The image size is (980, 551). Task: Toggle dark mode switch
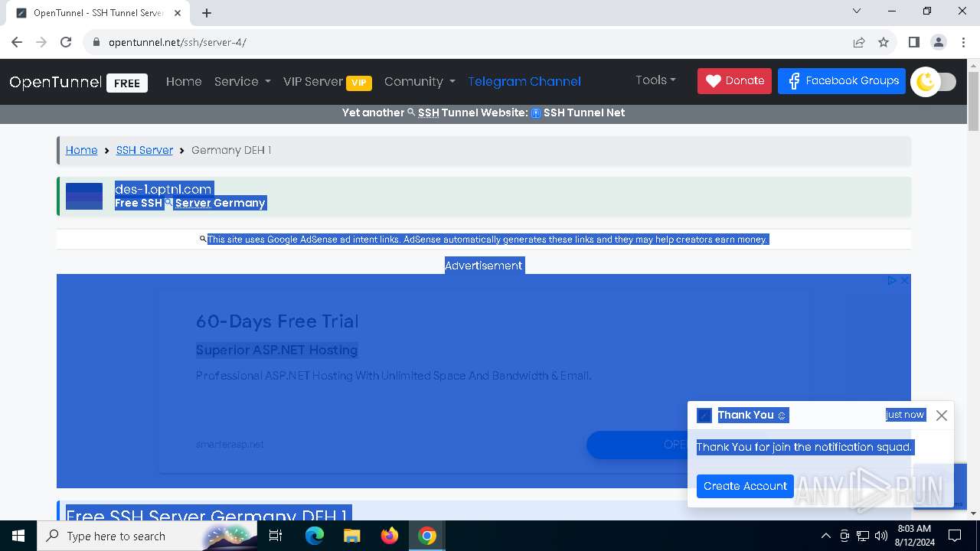[934, 82]
